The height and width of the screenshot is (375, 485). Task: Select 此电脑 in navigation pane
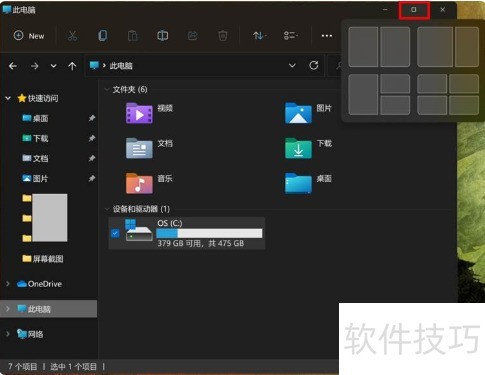point(34,309)
